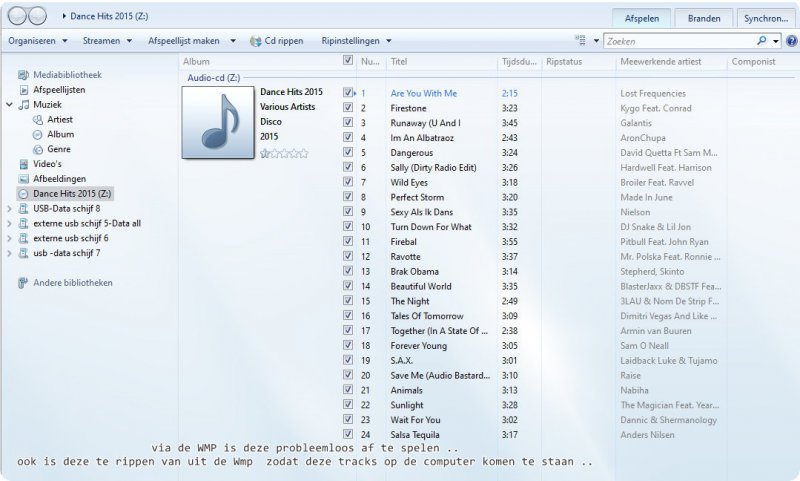The image size is (800, 481).
Task: Set the album star rating to five stars
Action: pyautogui.click(x=304, y=153)
